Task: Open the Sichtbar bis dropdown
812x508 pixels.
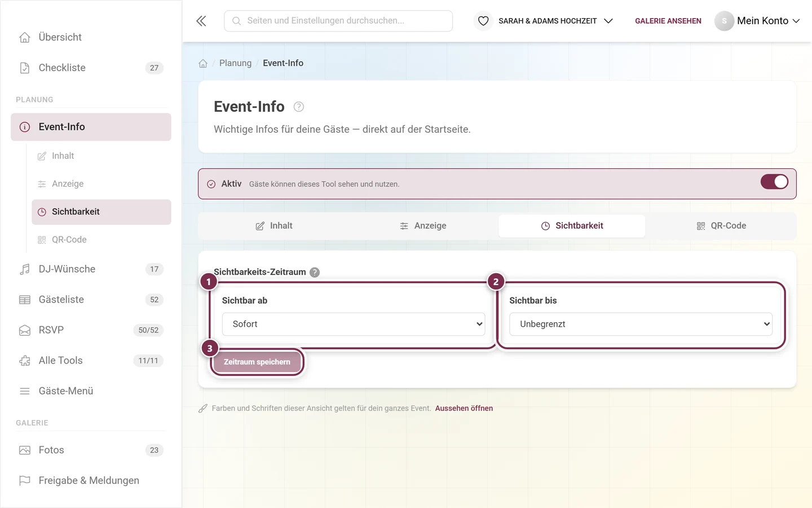Action: pyautogui.click(x=641, y=324)
